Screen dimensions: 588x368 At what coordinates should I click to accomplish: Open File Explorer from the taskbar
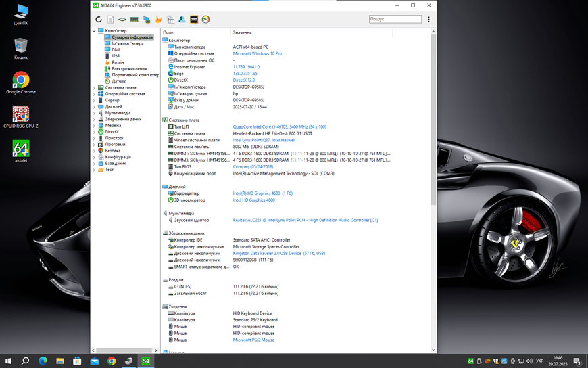pyautogui.click(x=60, y=361)
